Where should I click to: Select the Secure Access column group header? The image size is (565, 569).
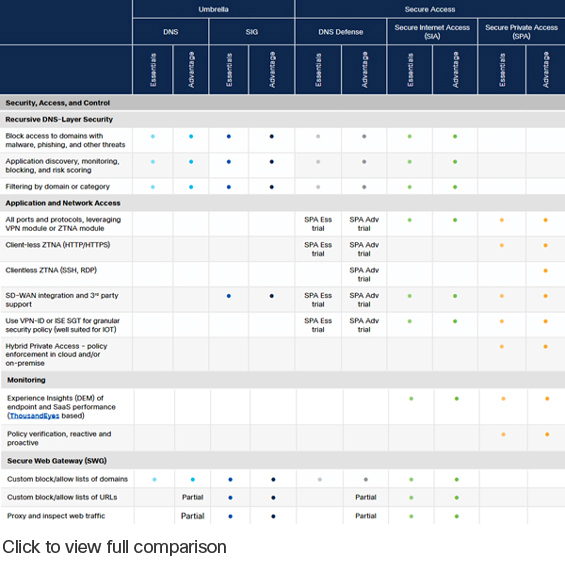(430, 9)
